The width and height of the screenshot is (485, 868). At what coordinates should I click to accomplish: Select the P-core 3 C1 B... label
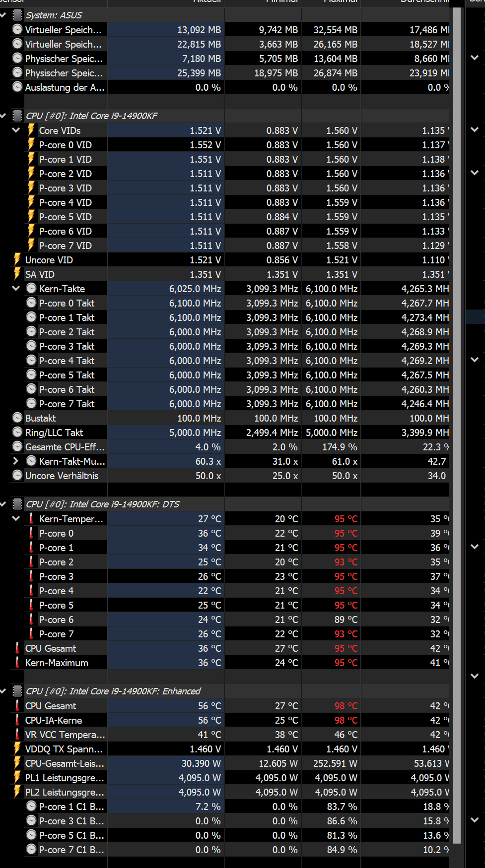coord(71,821)
